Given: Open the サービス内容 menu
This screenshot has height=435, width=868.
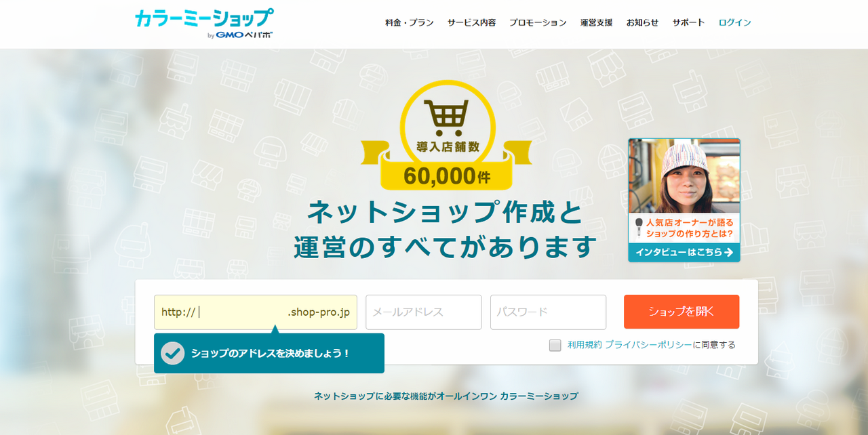Looking at the screenshot, I should click(x=471, y=22).
